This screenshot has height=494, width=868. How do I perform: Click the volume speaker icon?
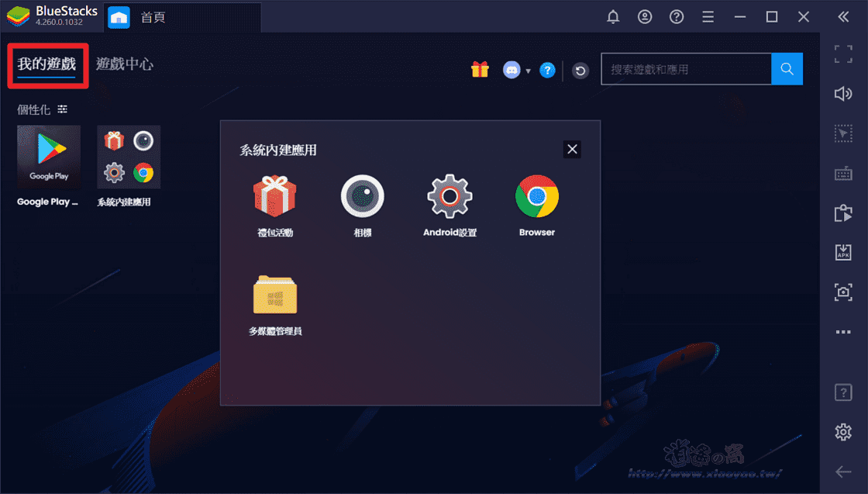click(x=843, y=94)
